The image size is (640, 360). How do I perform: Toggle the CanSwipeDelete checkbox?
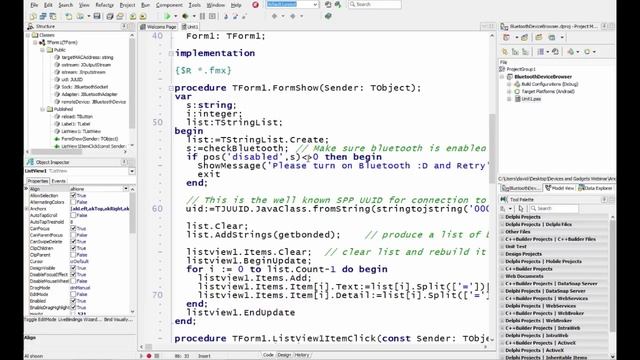(x=73, y=242)
